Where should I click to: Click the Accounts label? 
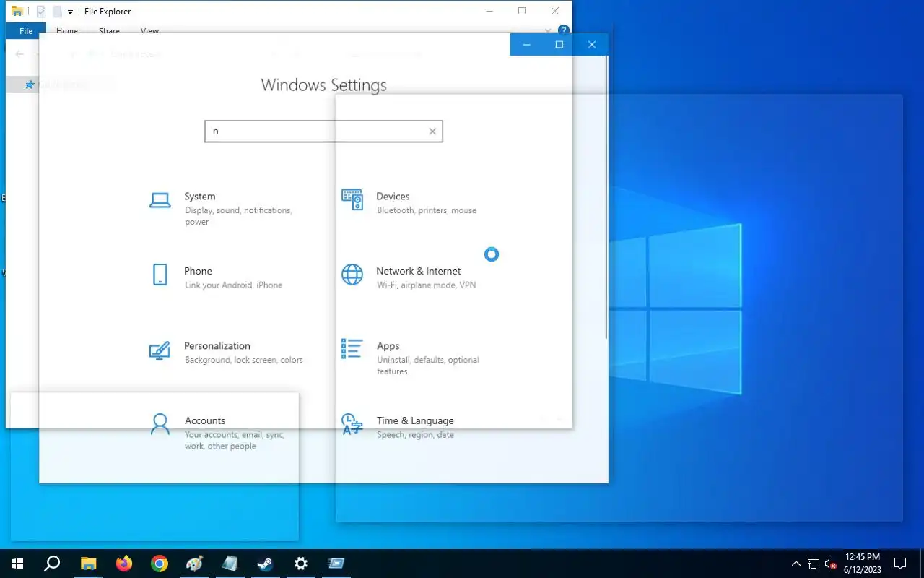click(x=205, y=420)
